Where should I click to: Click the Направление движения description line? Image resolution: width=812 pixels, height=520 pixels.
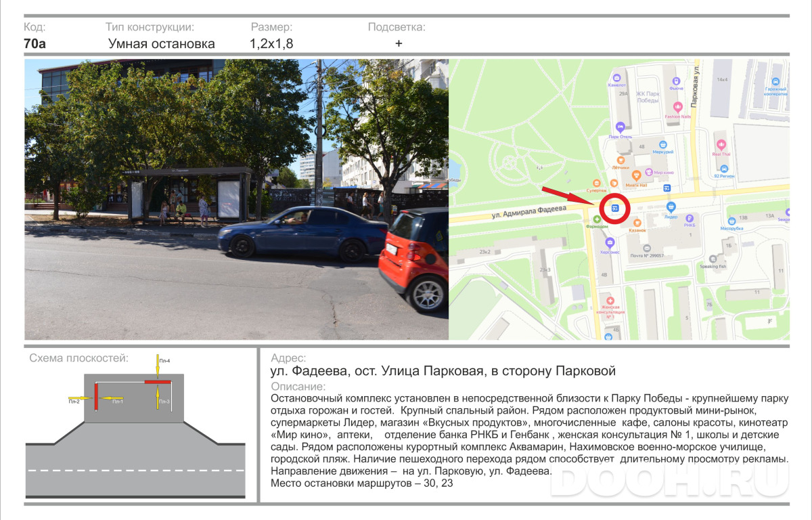pyautogui.click(x=412, y=471)
